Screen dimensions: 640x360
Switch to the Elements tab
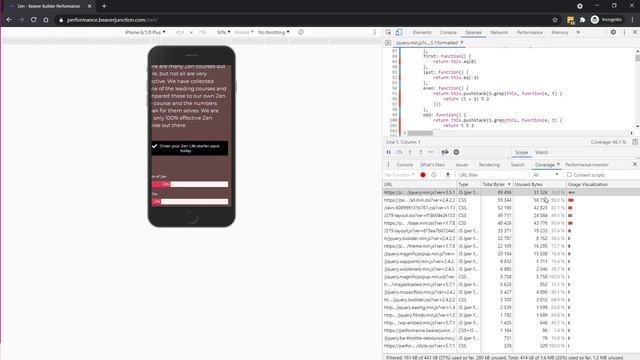[x=422, y=32]
